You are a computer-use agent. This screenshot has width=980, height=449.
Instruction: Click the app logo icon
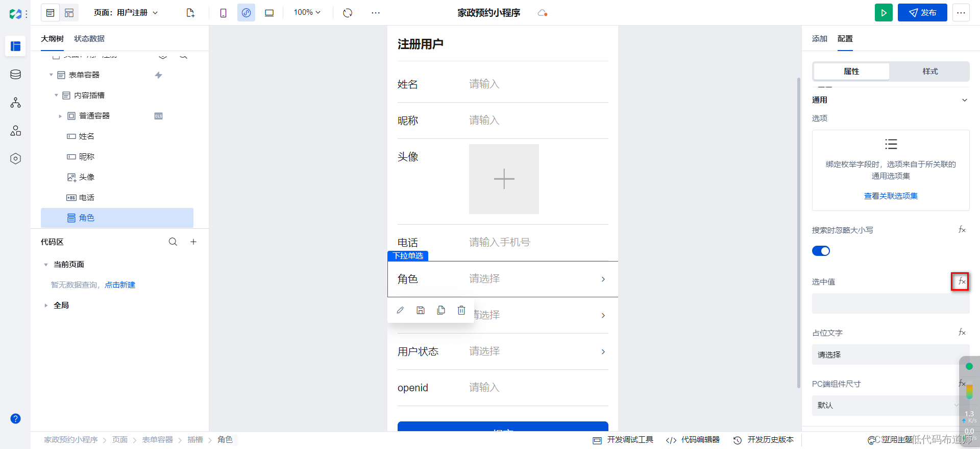16,14
